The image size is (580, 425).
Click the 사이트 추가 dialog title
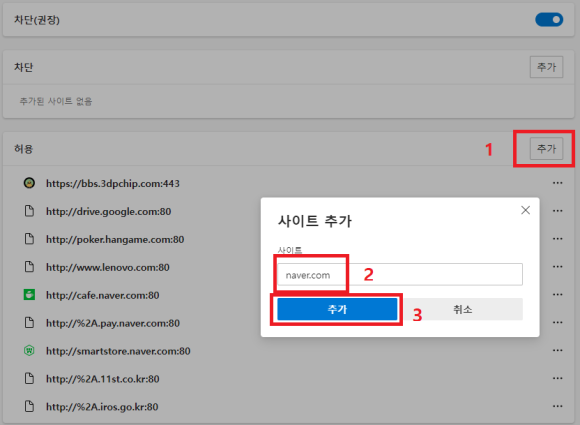(x=315, y=221)
